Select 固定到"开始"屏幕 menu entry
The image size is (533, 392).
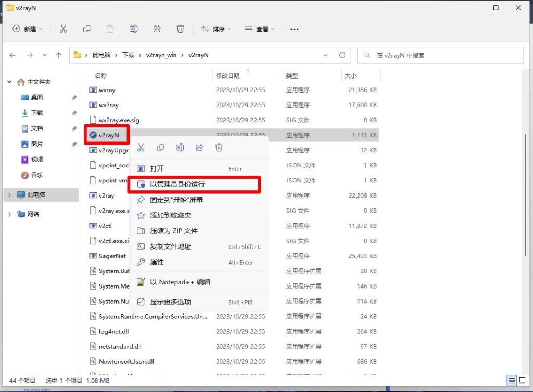(199, 200)
